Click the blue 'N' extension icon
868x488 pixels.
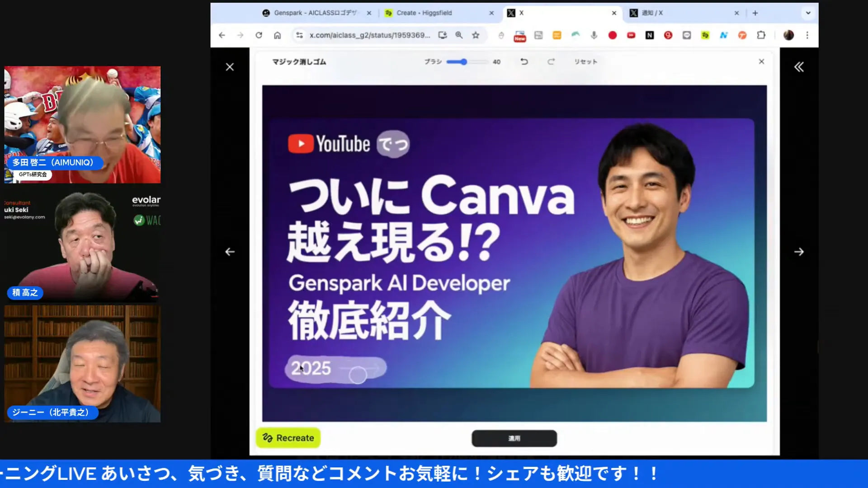(x=724, y=35)
